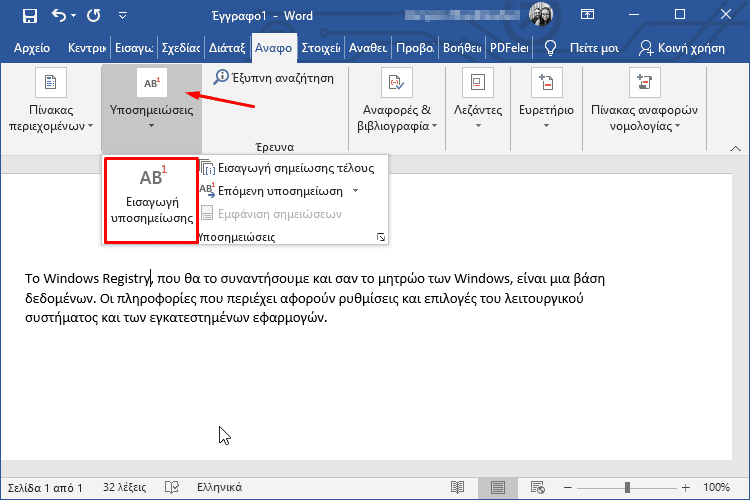
Task: Click the zoom out minus button
Action: click(x=568, y=488)
